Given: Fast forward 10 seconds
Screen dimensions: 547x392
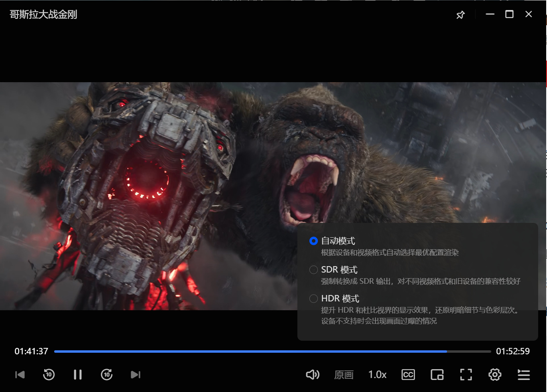Looking at the screenshot, I should pos(107,375).
